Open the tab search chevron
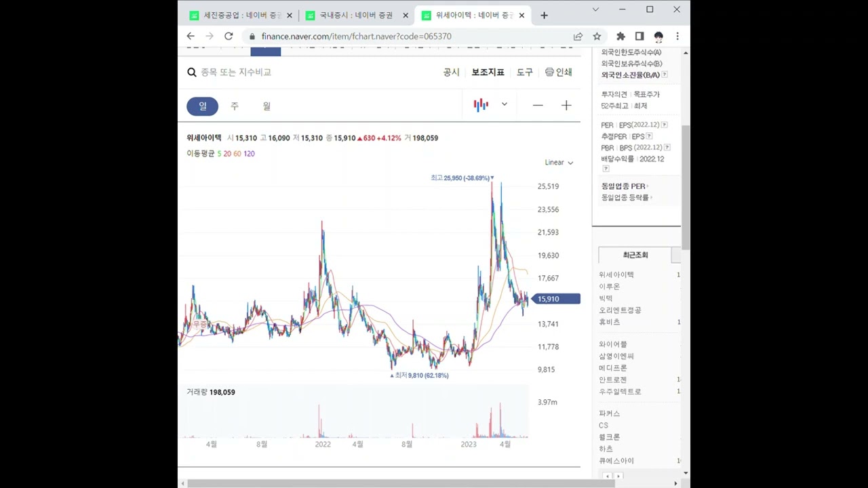 coord(595,9)
